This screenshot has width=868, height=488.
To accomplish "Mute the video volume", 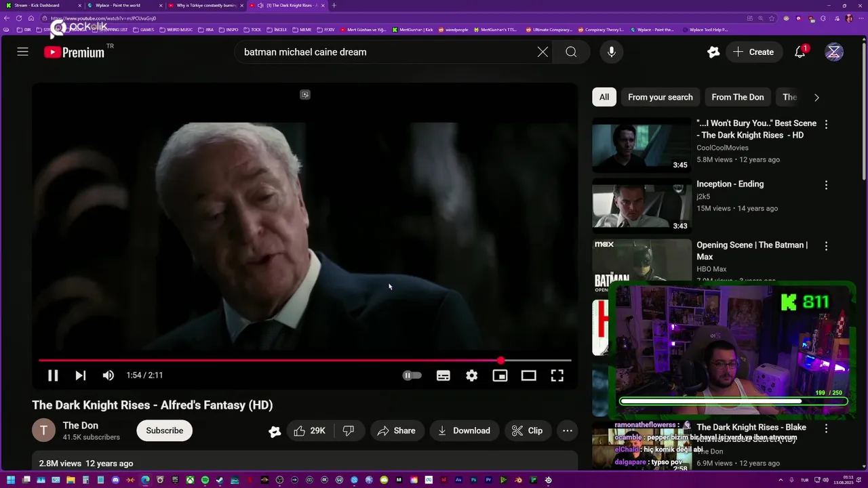I will coord(108,375).
